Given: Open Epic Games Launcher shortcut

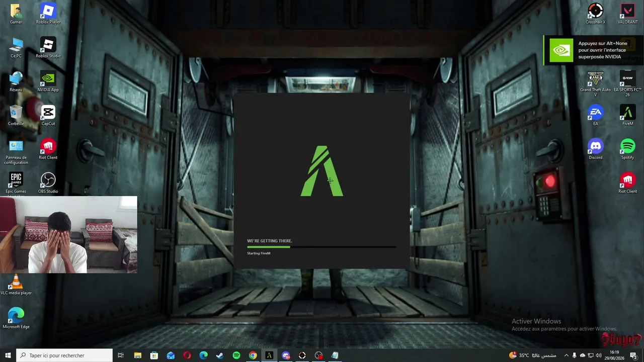Looking at the screenshot, I should 16,183.
